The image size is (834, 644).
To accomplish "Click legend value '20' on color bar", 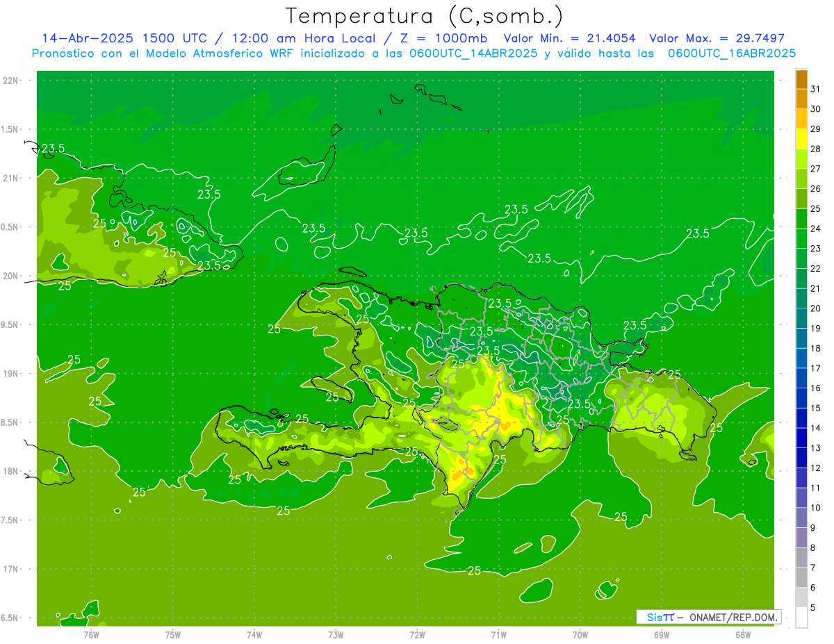I will click(x=815, y=308).
